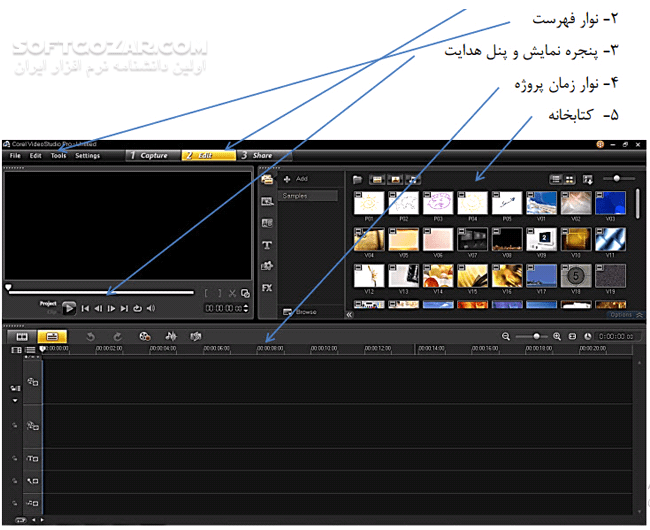The image size is (650, 530).
Task: Select the V18 countdown thumbnail
Action: 575,276
